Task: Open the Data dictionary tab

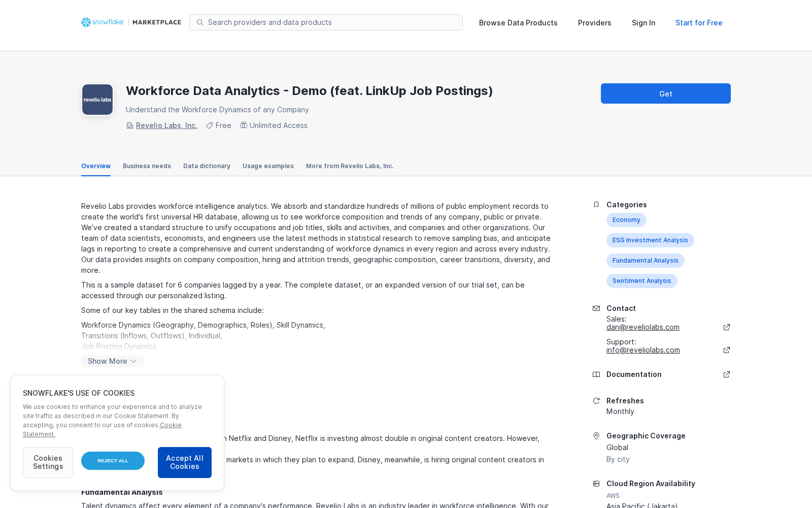Action: [207, 166]
